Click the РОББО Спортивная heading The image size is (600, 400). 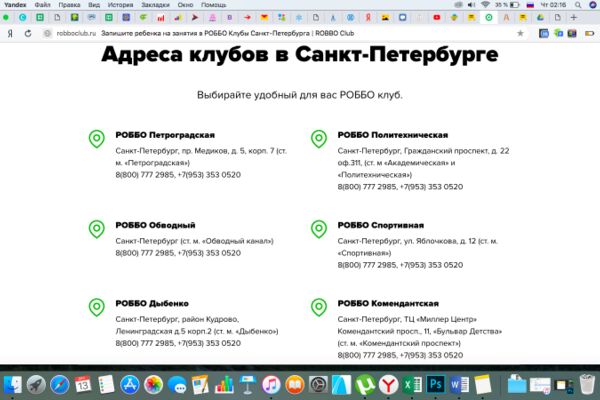click(381, 225)
